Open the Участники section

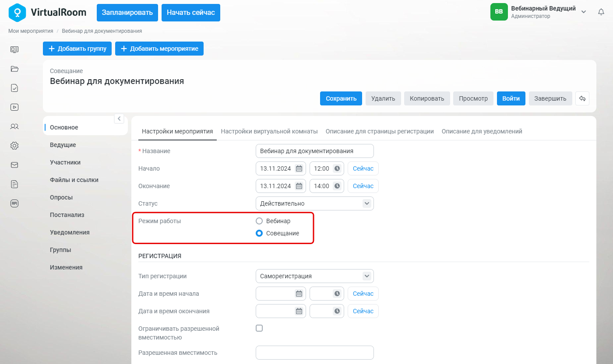(65, 162)
